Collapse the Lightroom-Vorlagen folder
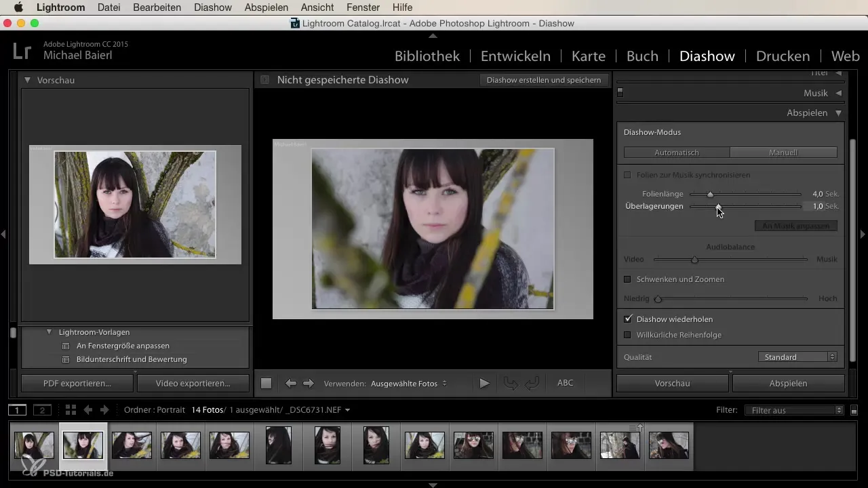The width and height of the screenshot is (868, 488). pos(50,332)
